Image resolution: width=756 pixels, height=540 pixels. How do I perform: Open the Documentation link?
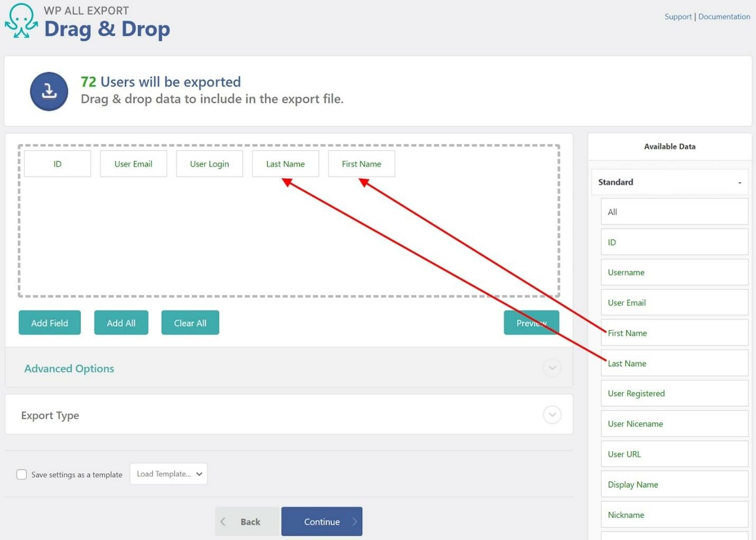pos(724,16)
